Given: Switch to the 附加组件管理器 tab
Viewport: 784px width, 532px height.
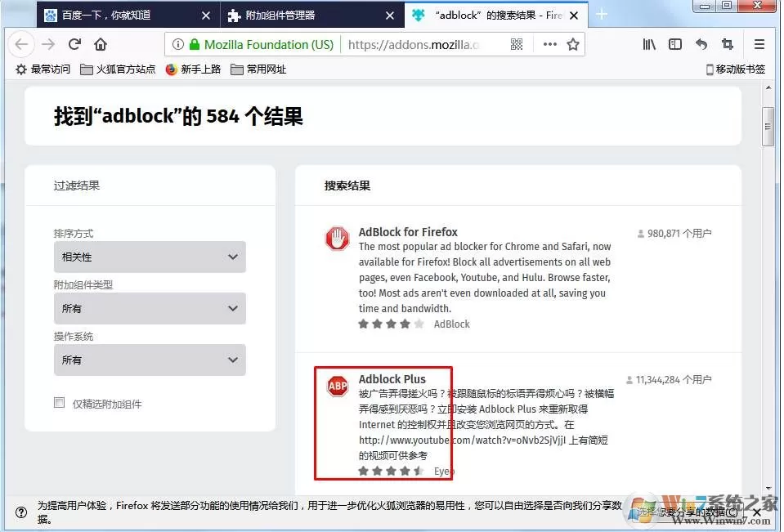Looking at the screenshot, I should [x=312, y=16].
